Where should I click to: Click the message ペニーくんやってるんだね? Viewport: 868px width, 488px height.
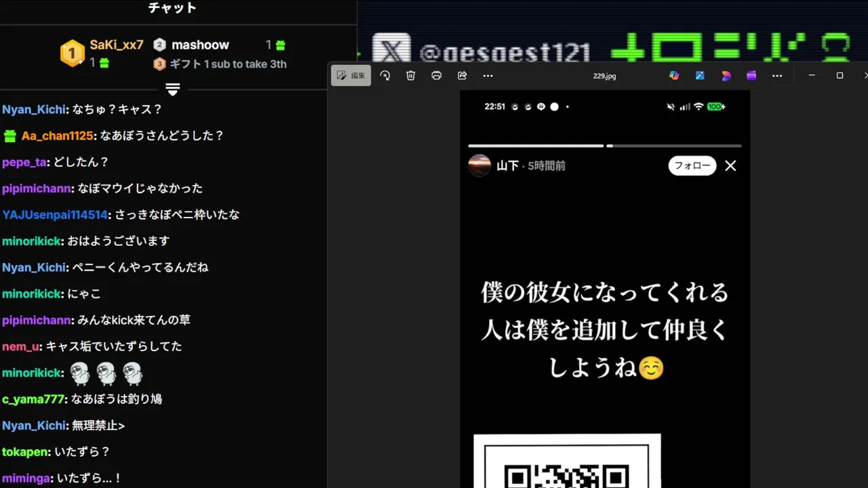coord(140,268)
